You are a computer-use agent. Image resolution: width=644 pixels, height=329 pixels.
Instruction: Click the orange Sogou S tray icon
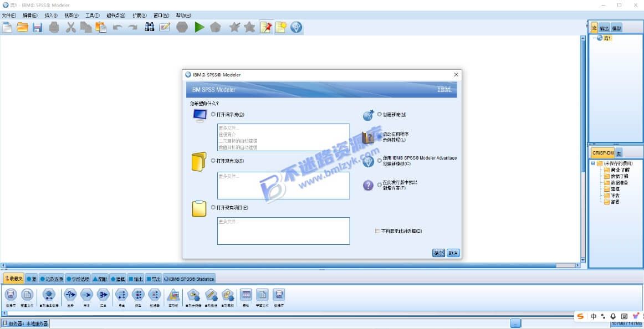580,316
